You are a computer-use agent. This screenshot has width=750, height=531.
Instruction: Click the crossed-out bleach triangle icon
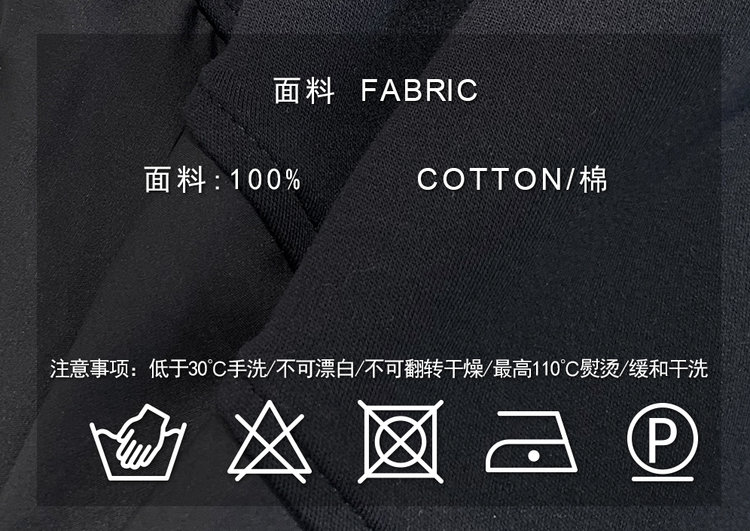[269, 442]
